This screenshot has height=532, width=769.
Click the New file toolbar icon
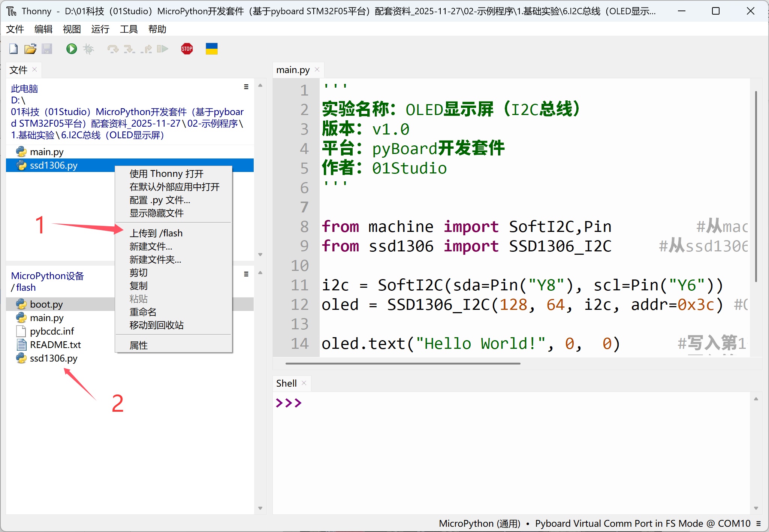pos(14,49)
